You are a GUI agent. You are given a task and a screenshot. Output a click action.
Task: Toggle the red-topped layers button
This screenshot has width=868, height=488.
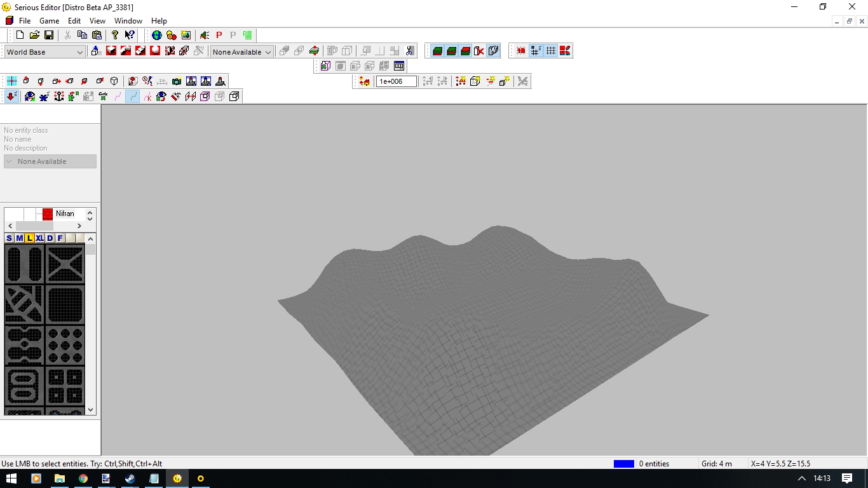(465, 51)
